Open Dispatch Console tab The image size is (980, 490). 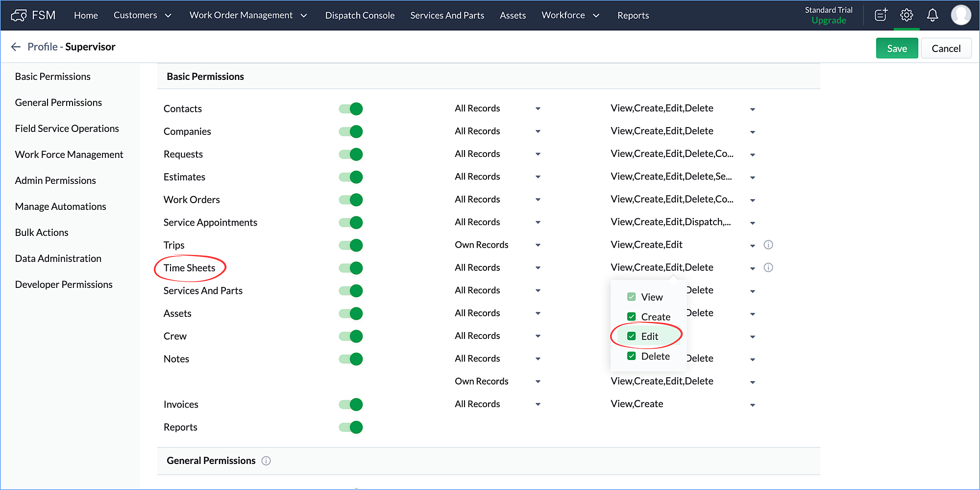click(360, 15)
